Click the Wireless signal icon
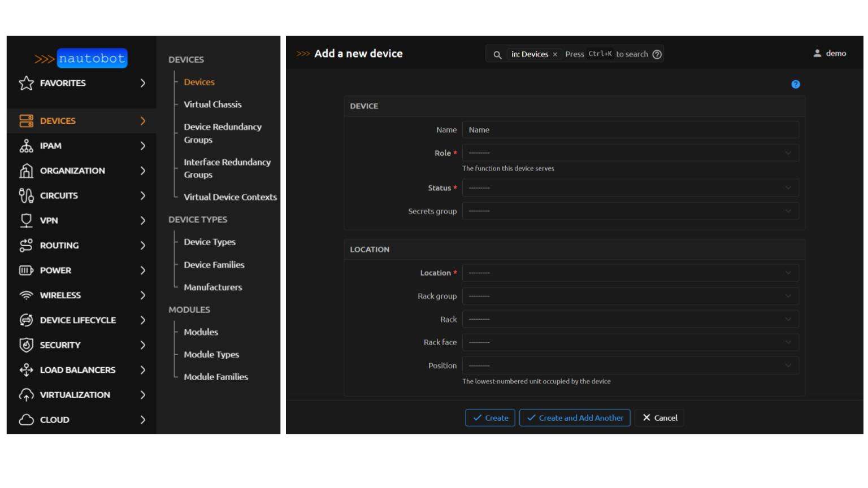Viewport: 868px width, 488px height. click(x=26, y=295)
